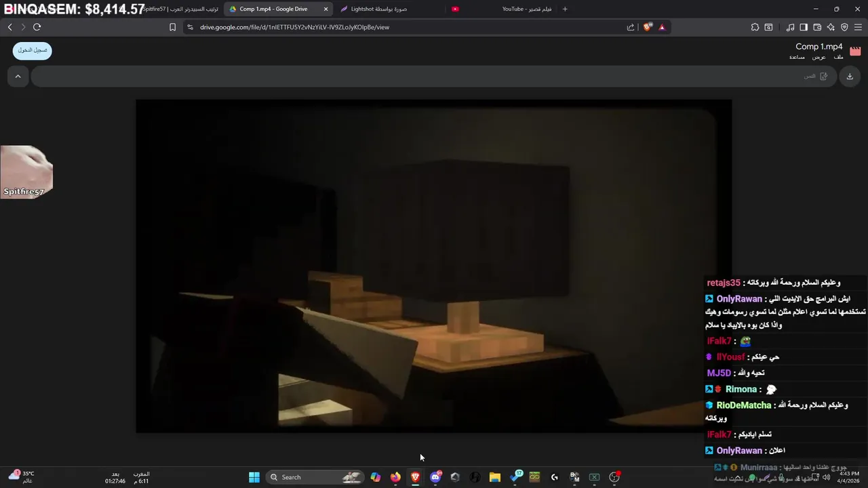Open the media control music note icon

790,27
